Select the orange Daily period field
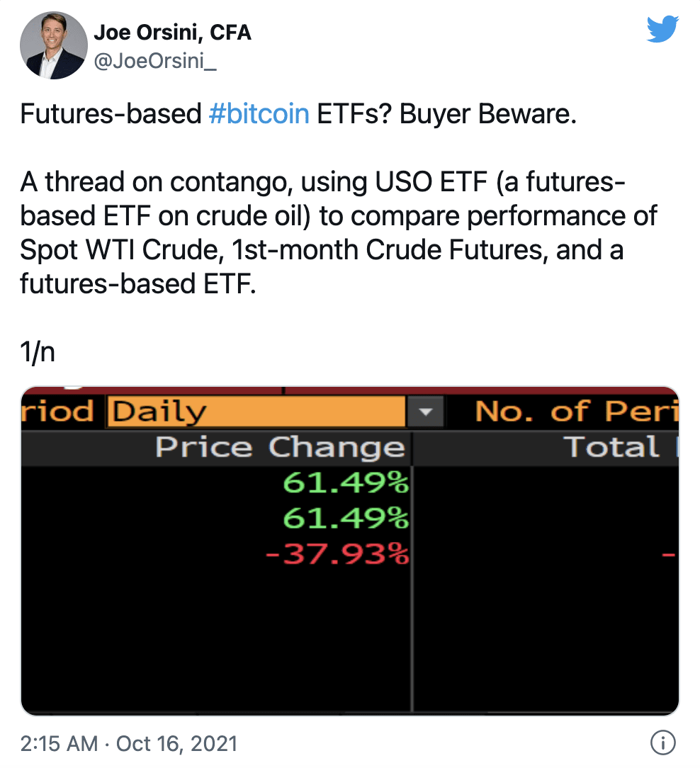 256,412
